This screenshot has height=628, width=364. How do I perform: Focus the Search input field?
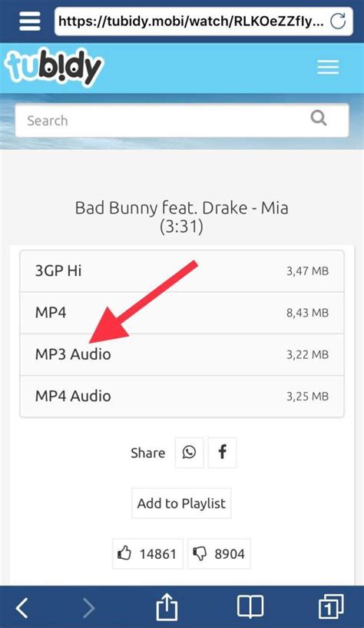coord(182,121)
